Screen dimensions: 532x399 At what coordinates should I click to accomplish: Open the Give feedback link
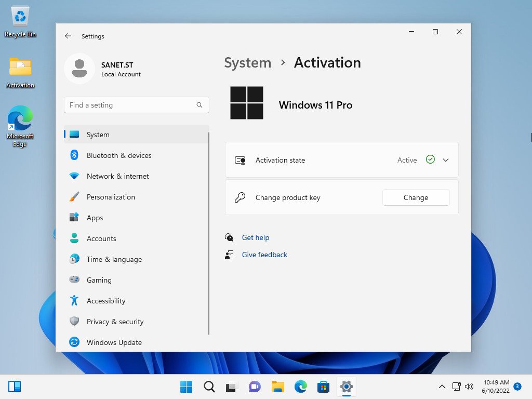click(x=264, y=255)
